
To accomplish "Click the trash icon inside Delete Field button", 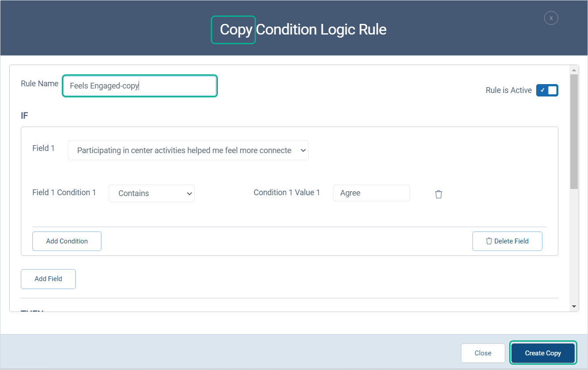I will [x=489, y=241].
